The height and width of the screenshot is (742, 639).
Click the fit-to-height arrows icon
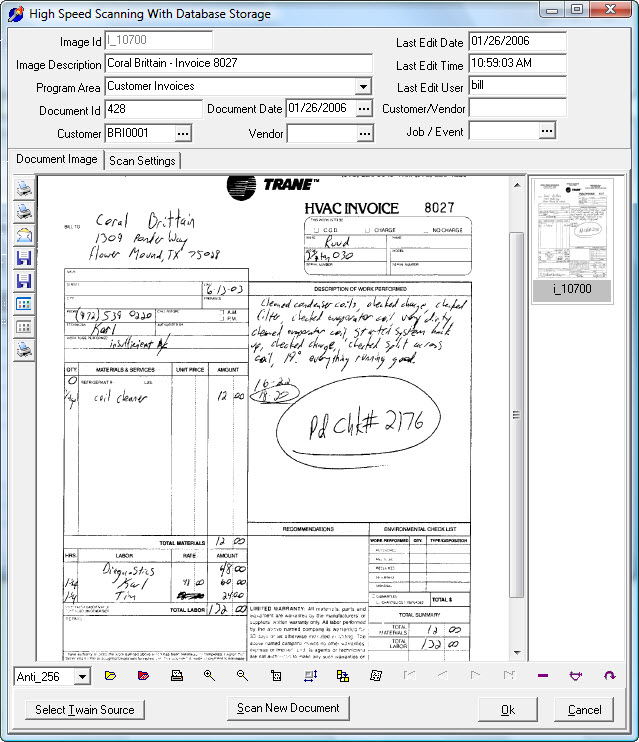[310, 676]
